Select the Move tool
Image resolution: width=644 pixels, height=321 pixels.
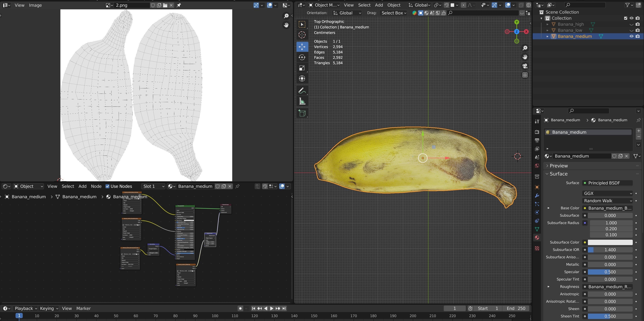[x=302, y=47]
